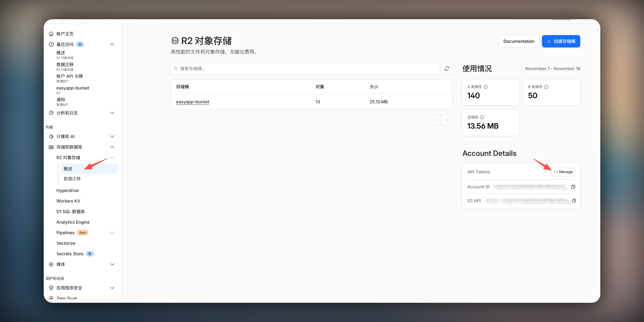Expand the 计算和 AI menu
The image size is (644, 322).
pyautogui.click(x=112, y=137)
